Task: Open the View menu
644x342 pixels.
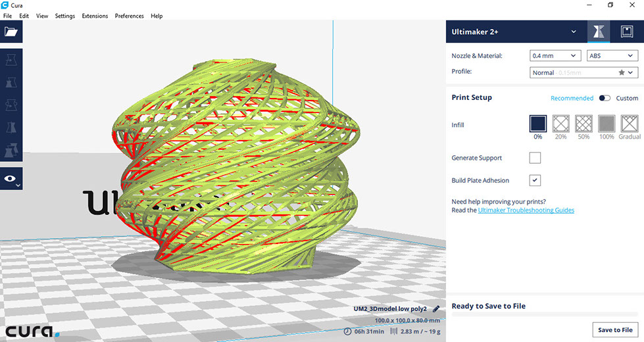Action: click(42, 16)
